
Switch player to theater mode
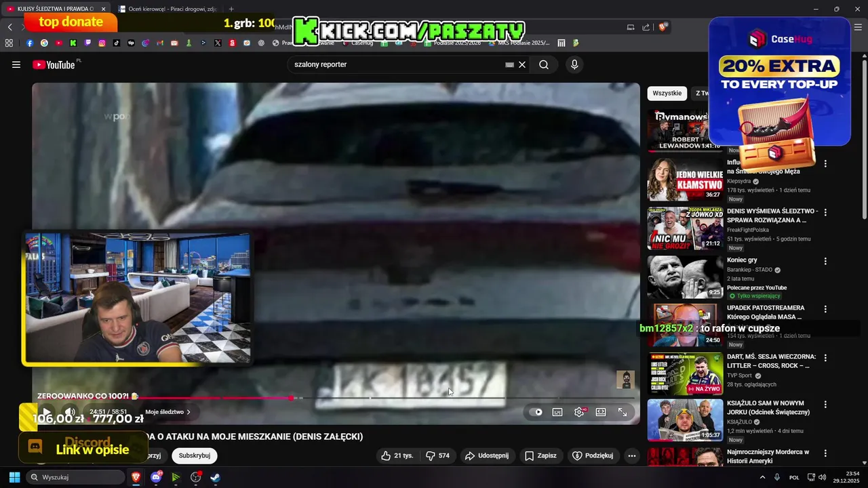tap(601, 412)
